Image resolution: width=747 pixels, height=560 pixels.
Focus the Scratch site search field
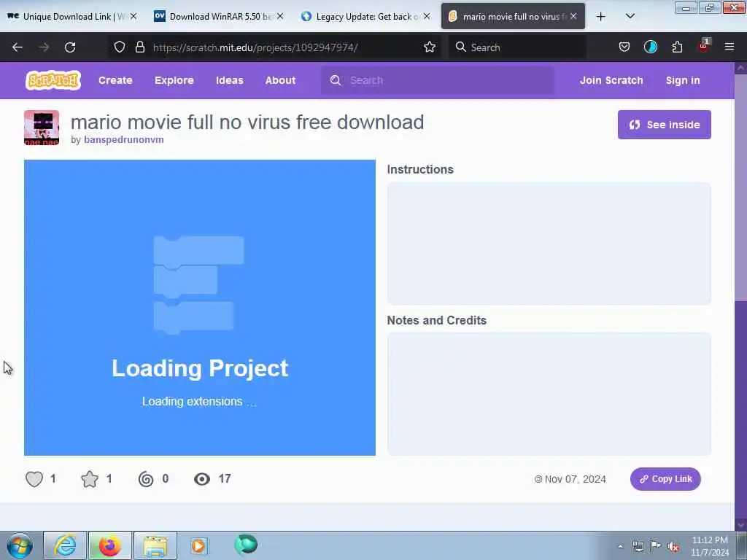[438, 80]
